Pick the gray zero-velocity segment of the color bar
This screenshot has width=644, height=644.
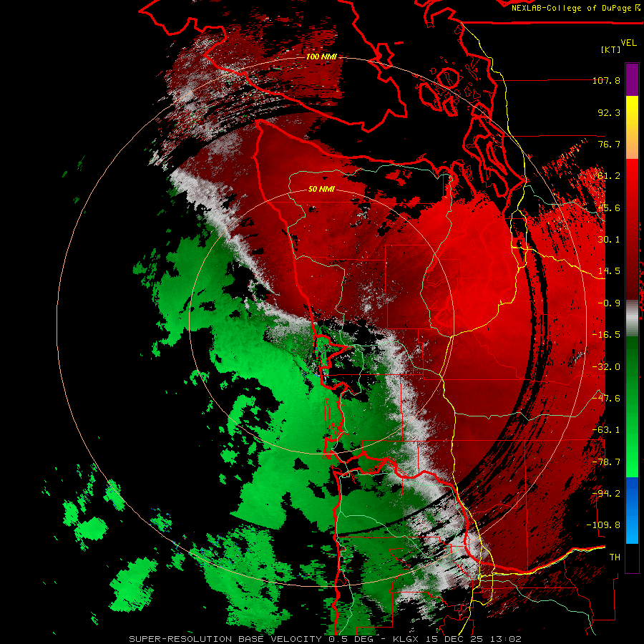coord(632,318)
